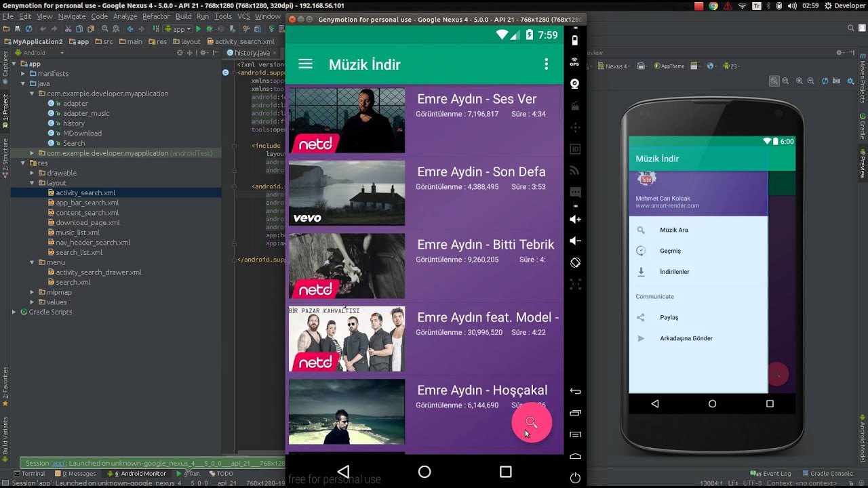Click Genymotion rotate screen button
868x488 pixels.
575,262
